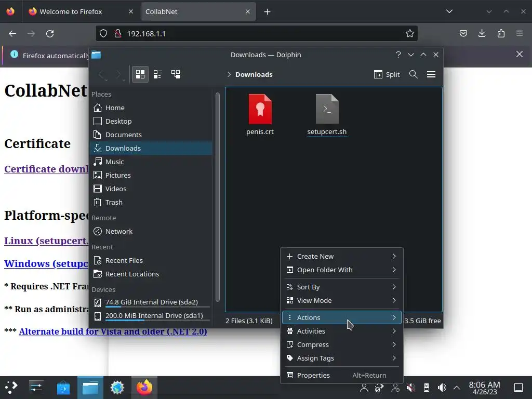Click the Places panel scrollbar

(218, 197)
